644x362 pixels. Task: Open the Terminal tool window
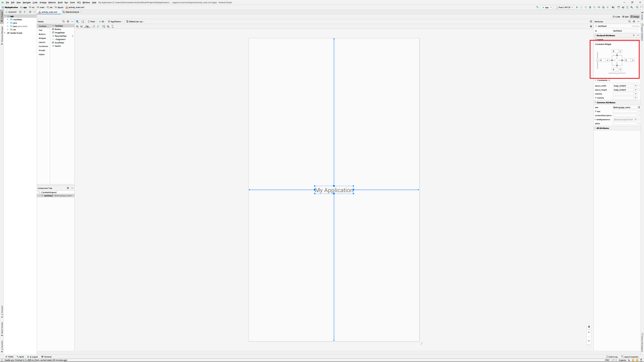point(46,357)
